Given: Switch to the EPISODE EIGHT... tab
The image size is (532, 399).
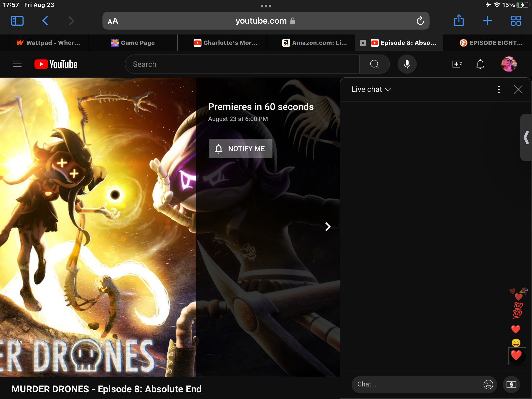Looking at the screenshot, I should coord(488,43).
